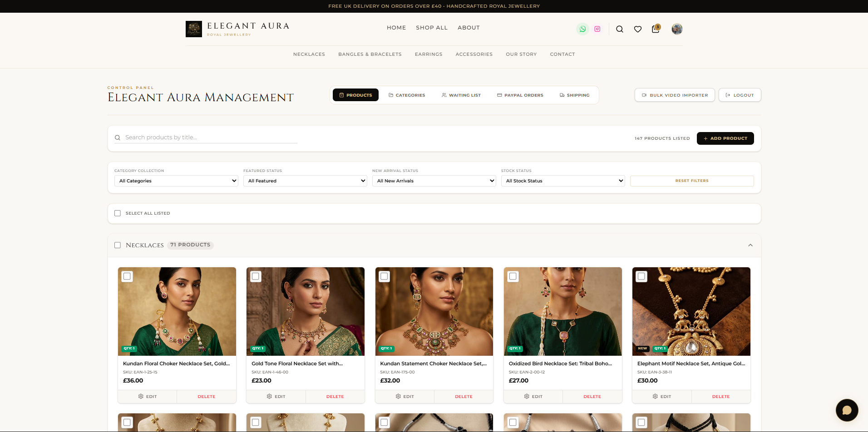Open the Necklaces nav link
This screenshot has height=432, width=868.
[309, 54]
